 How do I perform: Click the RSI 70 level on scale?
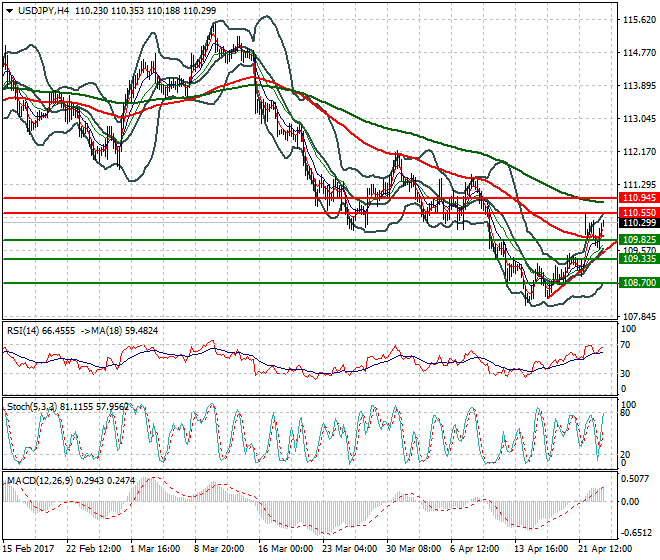coord(625,345)
